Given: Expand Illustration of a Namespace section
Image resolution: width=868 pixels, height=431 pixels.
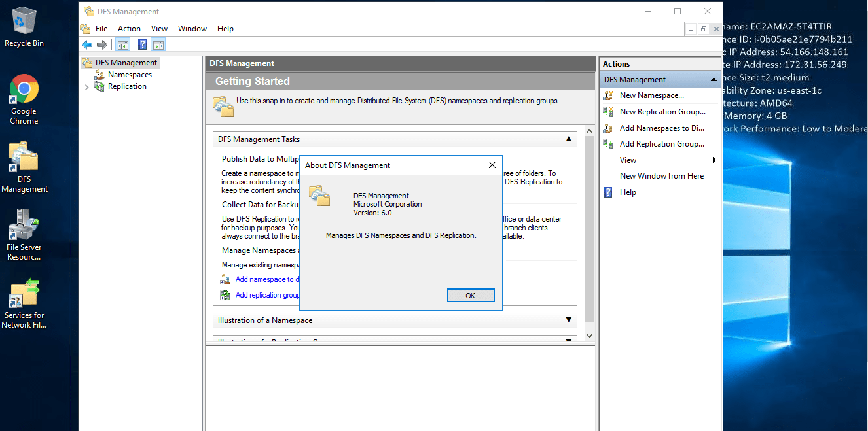Looking at the screenshot, I should (568, 320).
